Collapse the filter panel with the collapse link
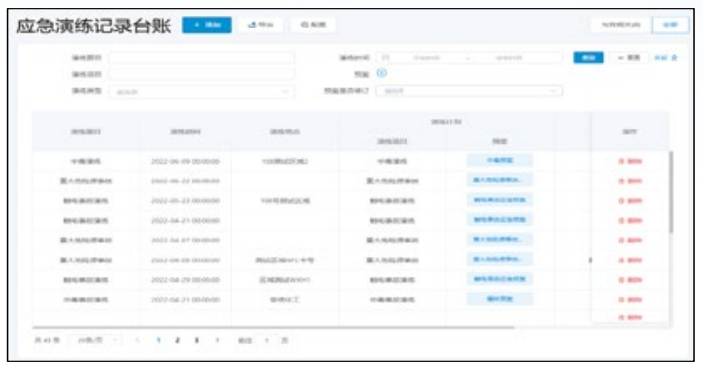The image size is (703, 370). [x=666, y=58]
